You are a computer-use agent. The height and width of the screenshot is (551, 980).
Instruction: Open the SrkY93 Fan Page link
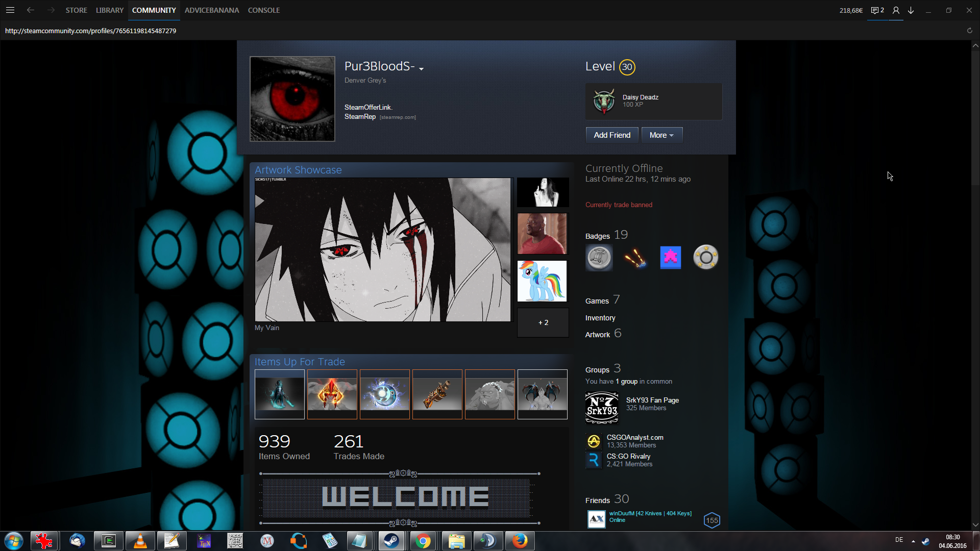(652, 400)
